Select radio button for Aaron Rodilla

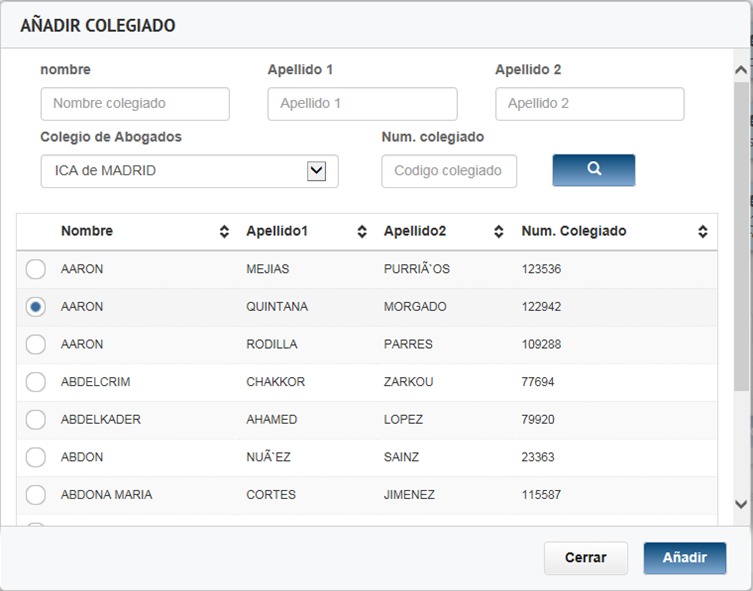click(x=36, y=344)
